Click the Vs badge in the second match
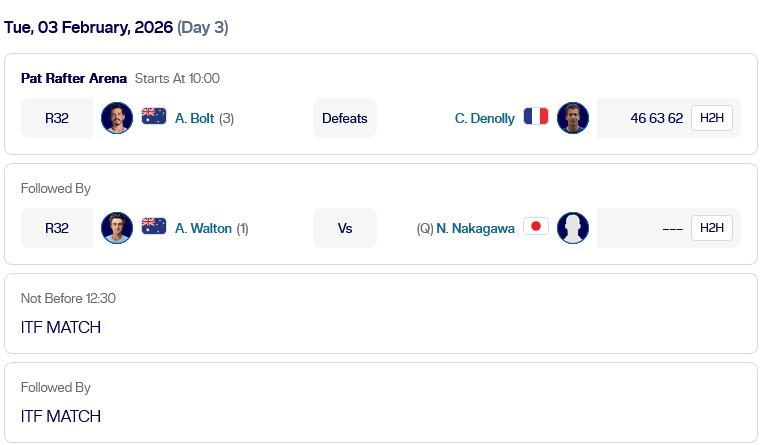This screenshot has width=764, height=445. coord(345,228)
